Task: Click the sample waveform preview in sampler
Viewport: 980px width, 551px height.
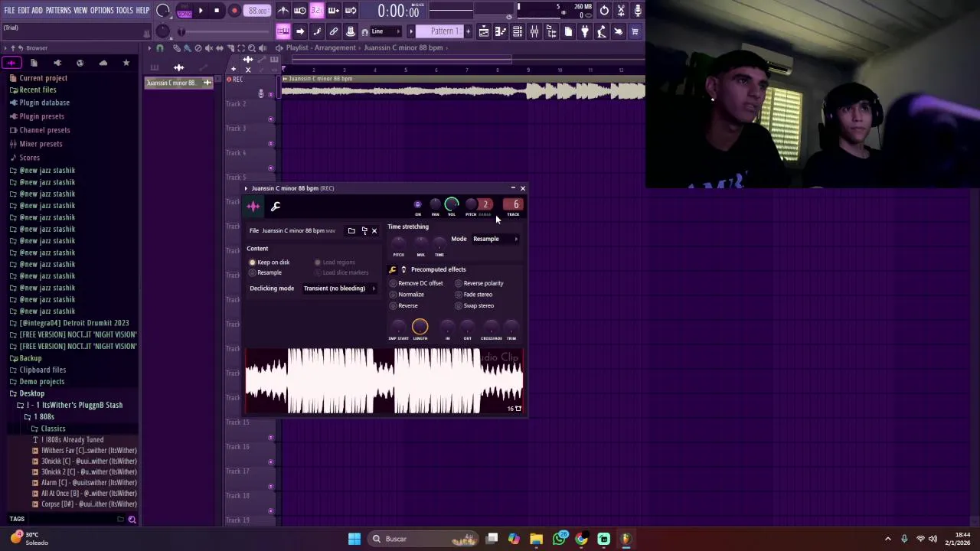Action: pos(384,381)
